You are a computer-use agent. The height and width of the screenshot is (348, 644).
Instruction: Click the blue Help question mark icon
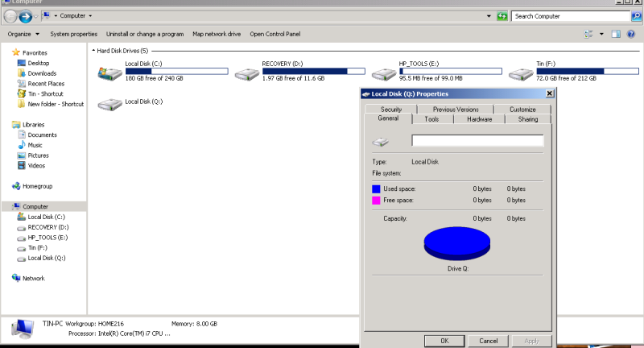[632, 34]
